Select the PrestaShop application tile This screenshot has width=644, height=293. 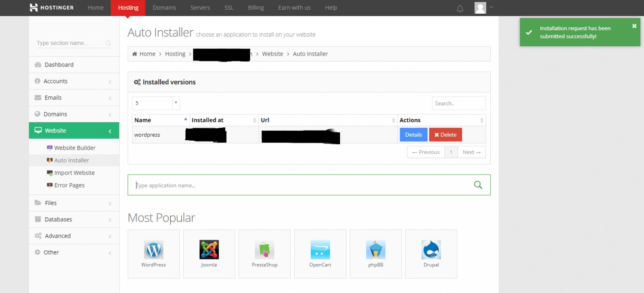(264, 254)
